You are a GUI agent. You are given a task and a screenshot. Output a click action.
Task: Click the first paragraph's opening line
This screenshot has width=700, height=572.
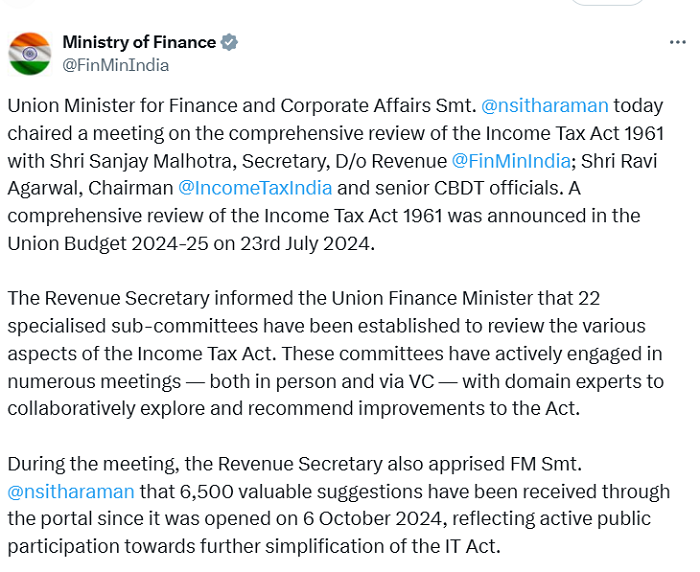click(240, 105)
